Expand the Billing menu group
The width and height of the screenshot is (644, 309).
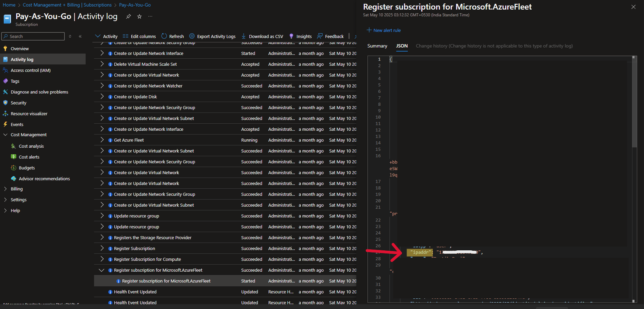[5, 189]
